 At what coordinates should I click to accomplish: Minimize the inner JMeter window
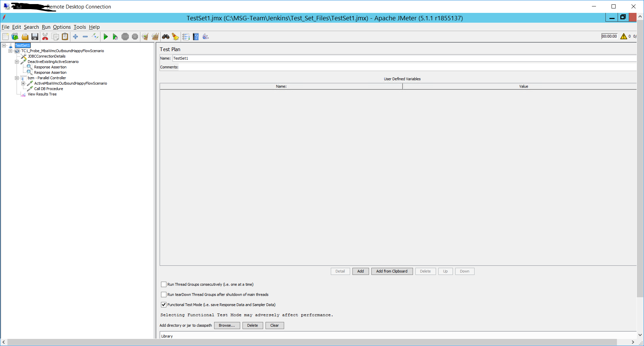pyautogui.click(x=612, y=18)
